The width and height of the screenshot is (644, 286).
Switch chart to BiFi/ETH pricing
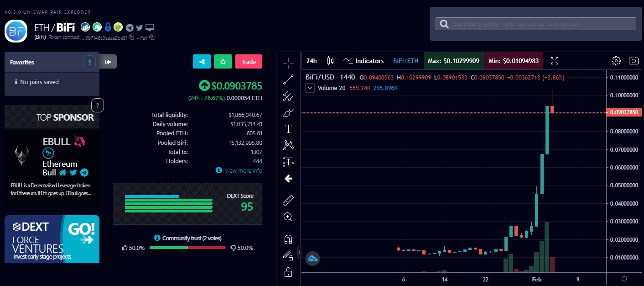(x=405, y=61)
